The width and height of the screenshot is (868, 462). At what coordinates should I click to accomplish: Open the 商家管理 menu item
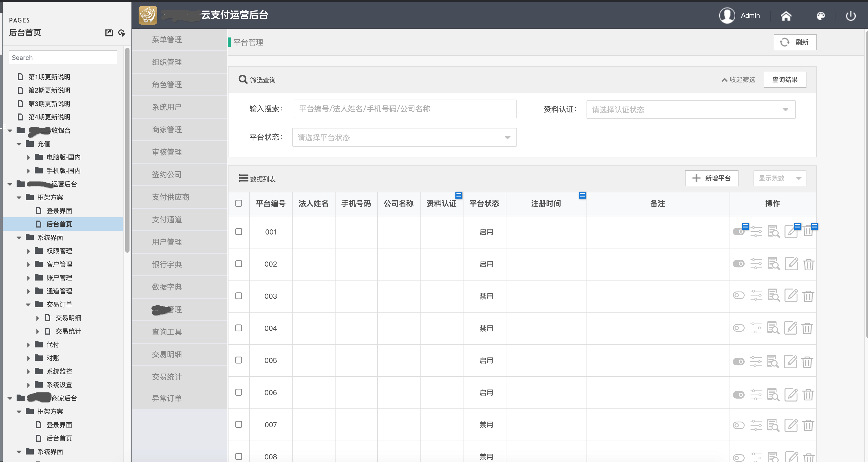(166, 129)
